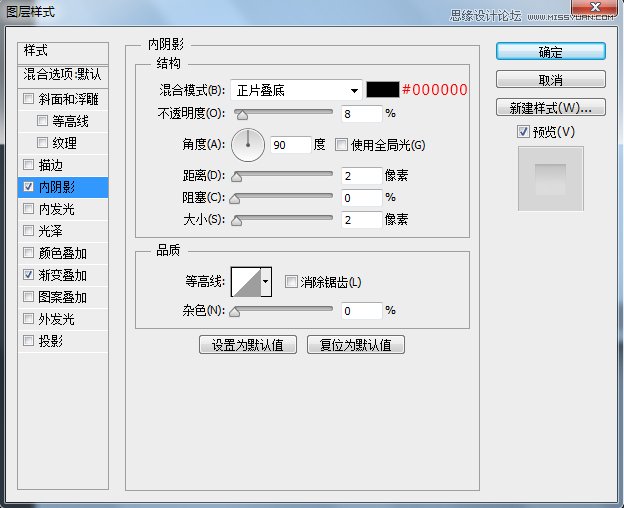Enable the 图案叠加 checkbox
The height and width of the screenshot is (508, 624).
(x=28, y=296)
